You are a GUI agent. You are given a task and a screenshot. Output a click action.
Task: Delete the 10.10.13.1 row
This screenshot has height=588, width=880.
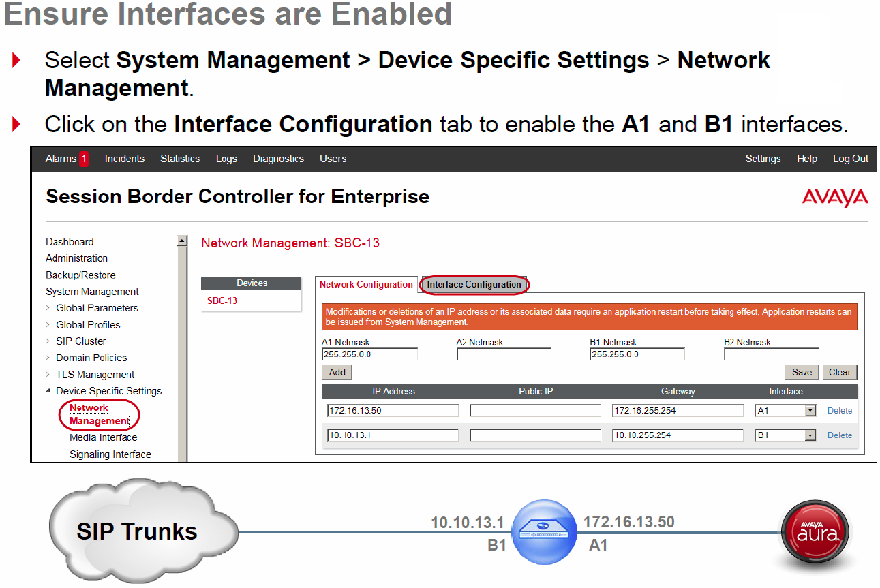click(x=840, y=435)
